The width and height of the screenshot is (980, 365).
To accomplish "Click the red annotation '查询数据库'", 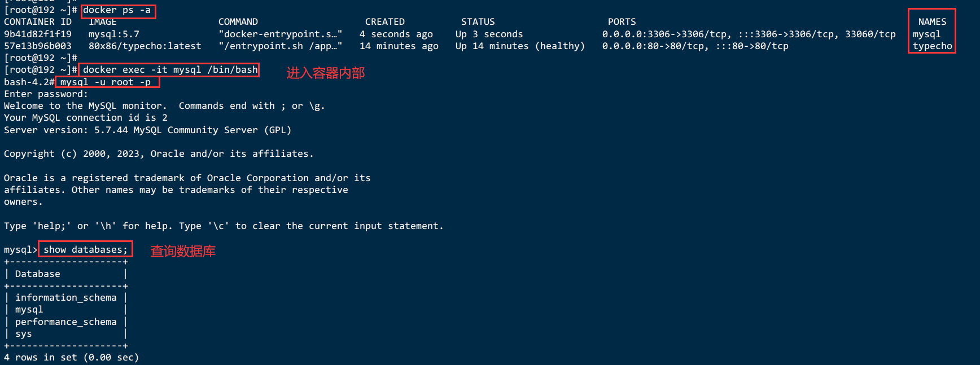I will coord(183,251).
